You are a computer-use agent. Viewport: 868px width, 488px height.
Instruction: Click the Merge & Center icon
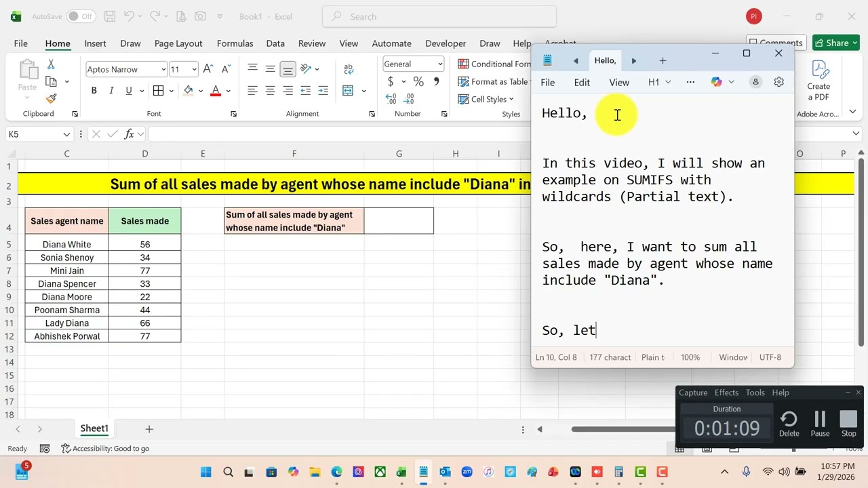(348, 91)
